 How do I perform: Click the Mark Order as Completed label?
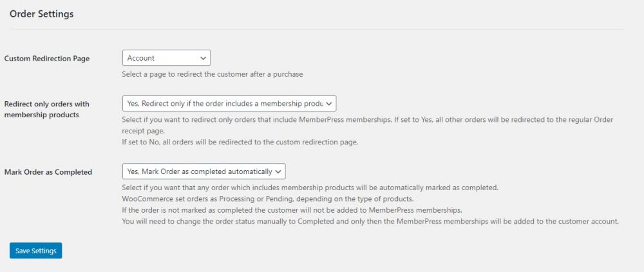tap(48, 172)
